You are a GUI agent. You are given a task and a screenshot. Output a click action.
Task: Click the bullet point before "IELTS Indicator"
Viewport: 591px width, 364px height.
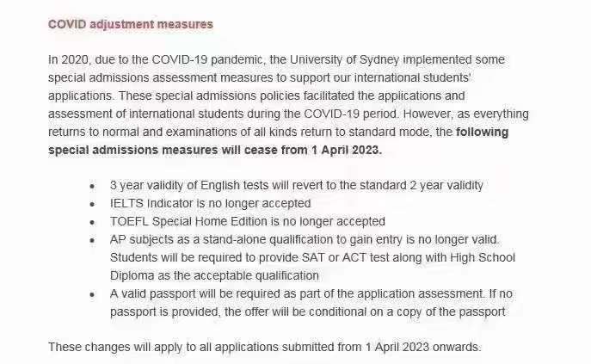pos(92,203)
